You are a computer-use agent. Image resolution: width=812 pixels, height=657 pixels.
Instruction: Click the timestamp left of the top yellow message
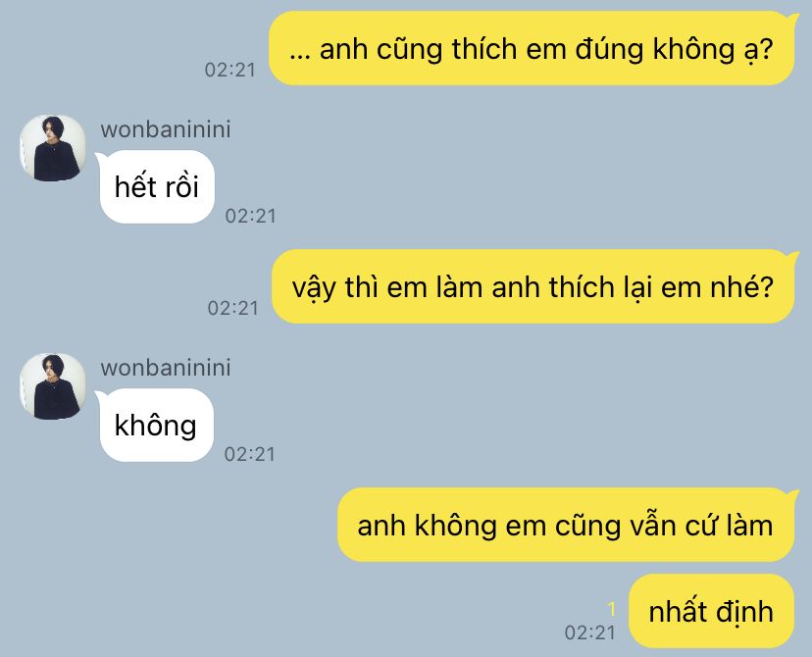point(230,70)
